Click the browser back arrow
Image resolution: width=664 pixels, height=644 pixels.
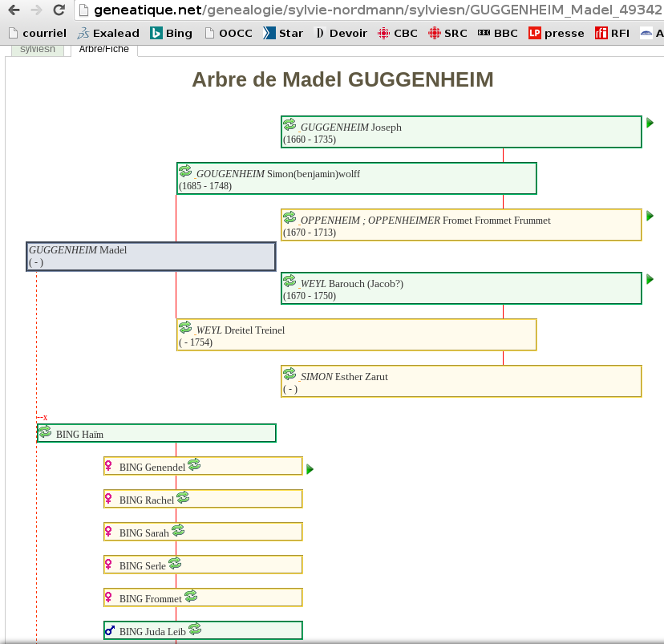click(14, 10)
